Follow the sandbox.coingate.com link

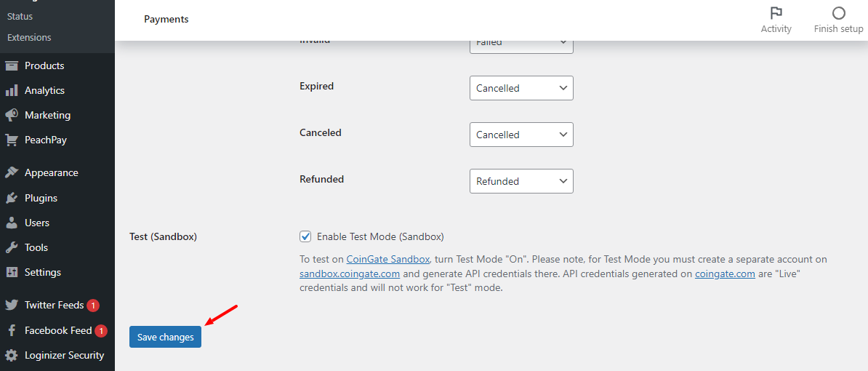click(350, 274)
